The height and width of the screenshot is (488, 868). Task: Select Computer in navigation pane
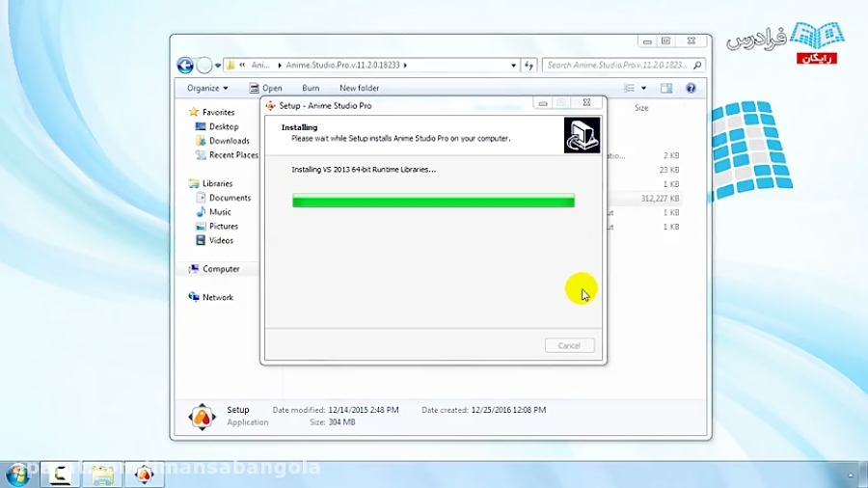(221, 269)
